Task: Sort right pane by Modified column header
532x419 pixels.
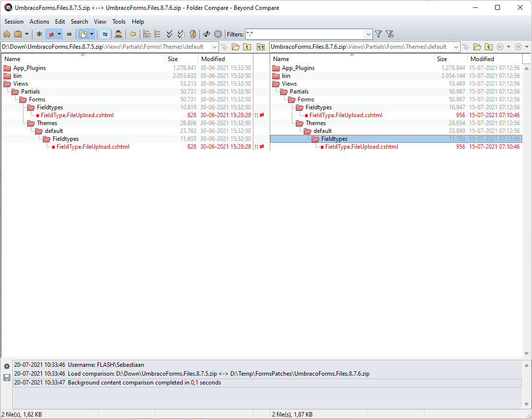Action: point(495,59)
